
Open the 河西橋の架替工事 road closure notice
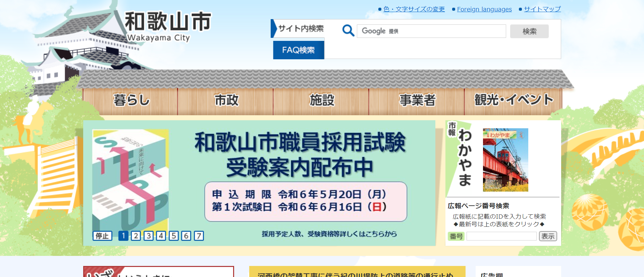[355, 275]
